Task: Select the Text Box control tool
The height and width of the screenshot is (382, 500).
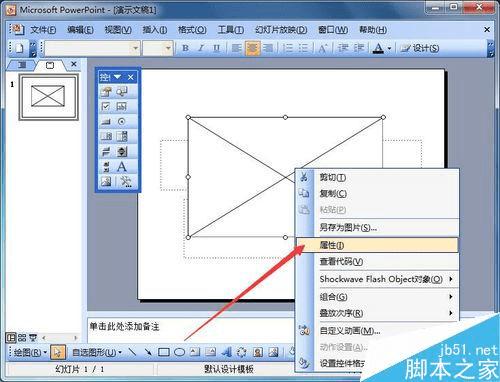Action: point(122,106)
